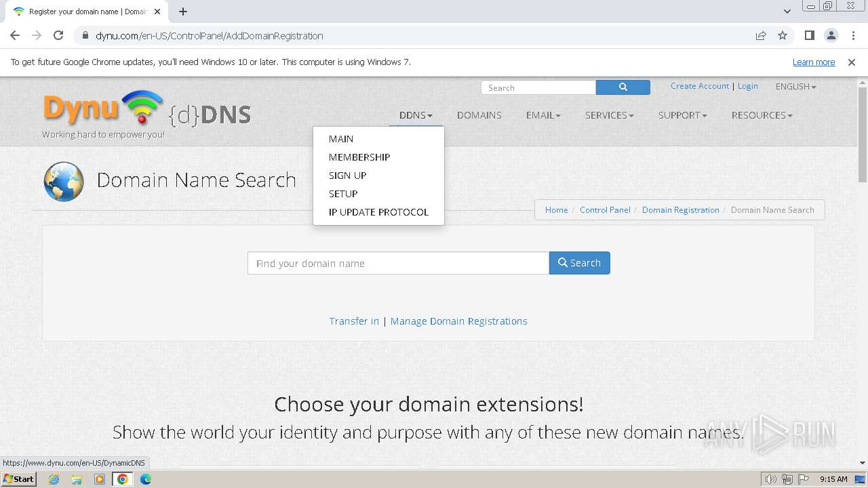Expand the SUPPORT dropdown menu
The width and height of the screenshot is (868, 488).
pos(682,115)
